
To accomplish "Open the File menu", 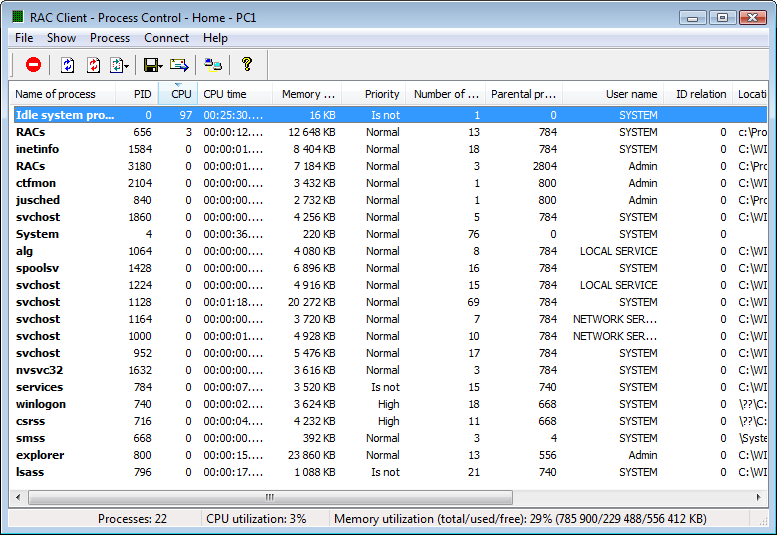I will pyautogui.click(x=24, y=38).
